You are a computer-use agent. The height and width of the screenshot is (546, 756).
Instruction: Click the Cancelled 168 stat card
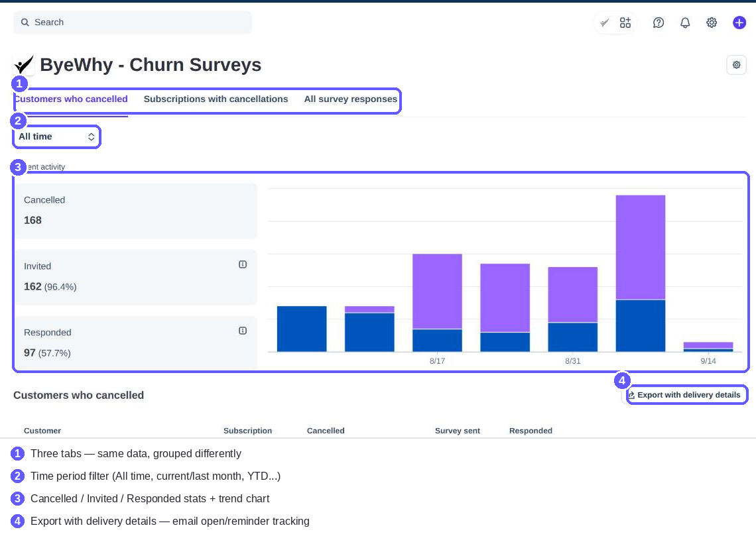[x=136, y=211]
